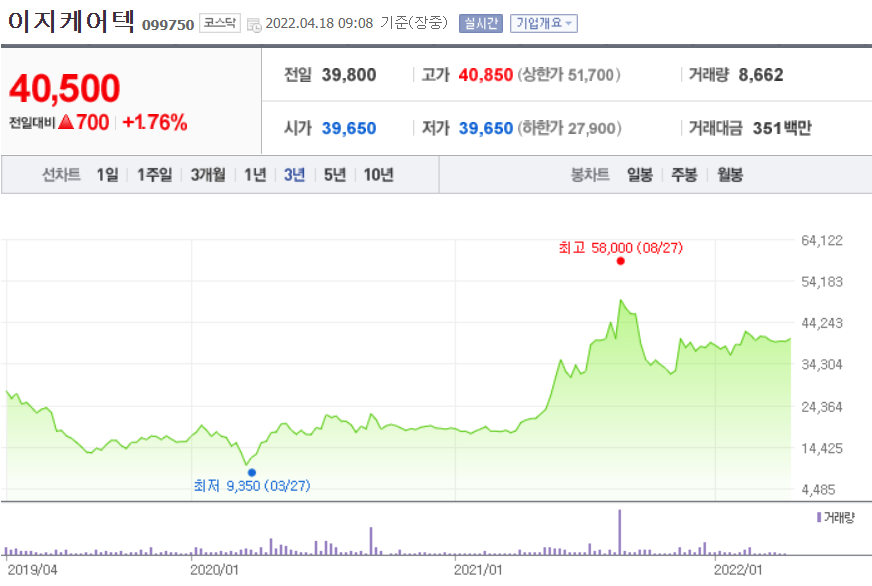
Task: Select the 1년 line chart tab
Action: pos(255,175)
